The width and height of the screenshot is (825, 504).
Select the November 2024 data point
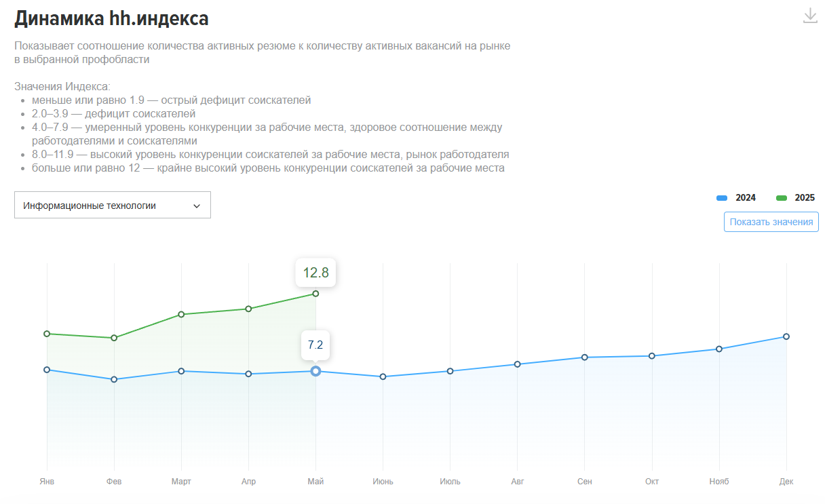coord(719,349)
